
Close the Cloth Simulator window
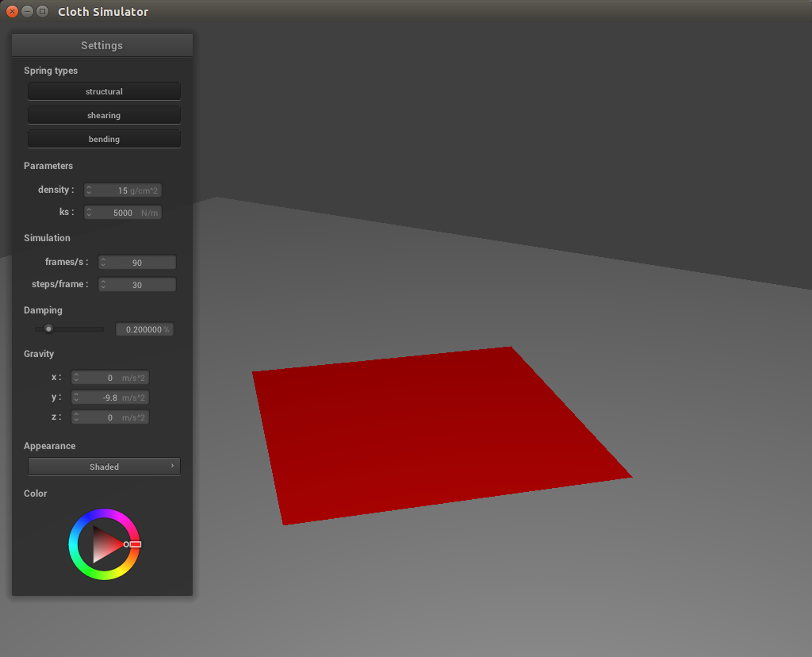pos(12,12)
